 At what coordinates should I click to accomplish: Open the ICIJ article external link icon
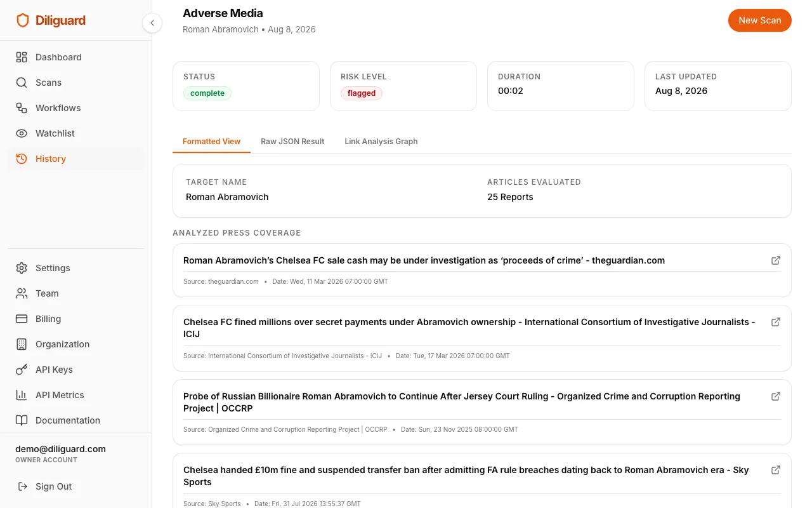(x=776, y=322)
